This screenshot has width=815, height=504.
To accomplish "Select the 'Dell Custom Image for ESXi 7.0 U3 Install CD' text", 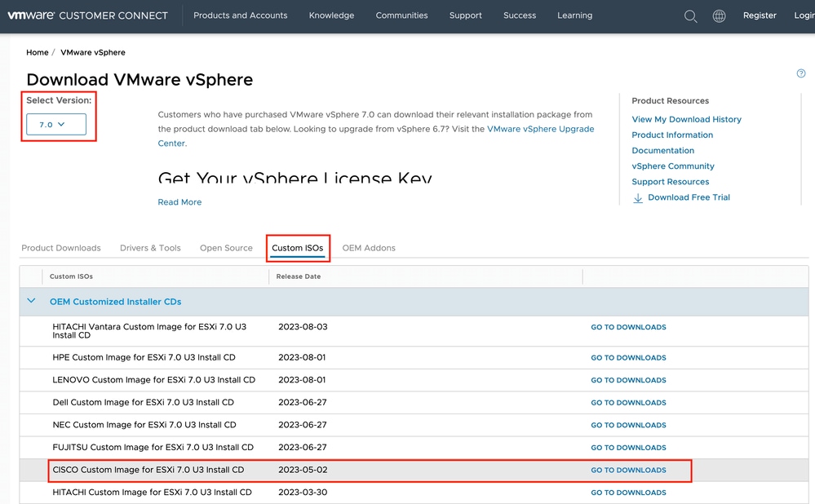I will [143, 402].
